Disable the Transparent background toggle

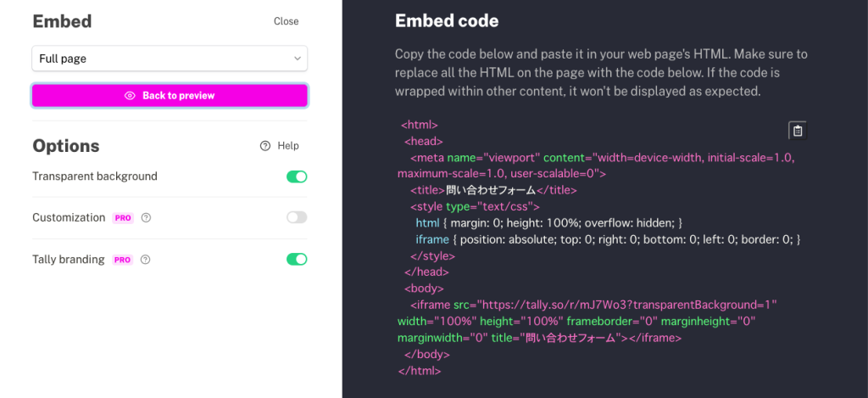[x=297, y=177]
